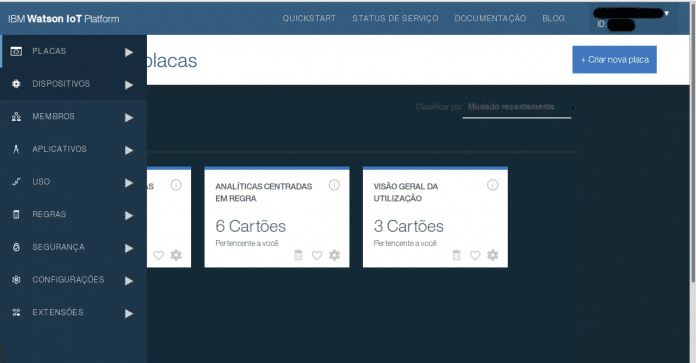The height and width of the screenshot is (363, 696).
Task: Click the Uso chart icon
Action: coord(16,182)
